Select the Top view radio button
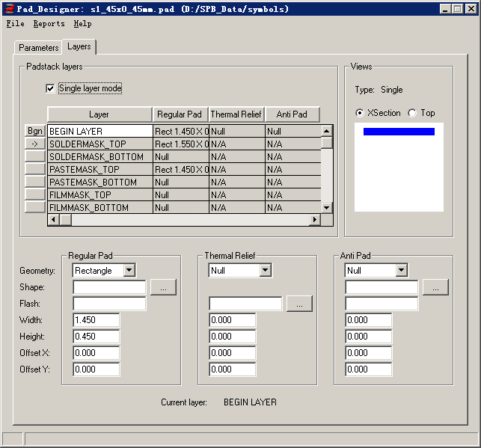Screen dimensions: 481x448 tap(412, 113)
